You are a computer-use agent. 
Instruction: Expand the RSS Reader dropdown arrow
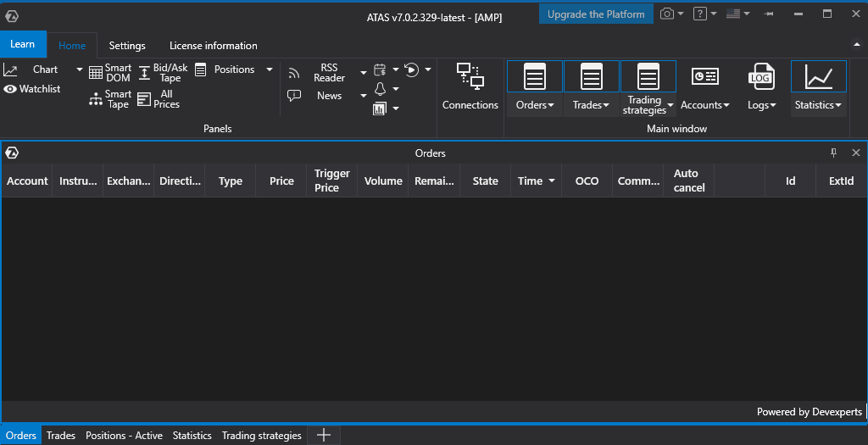[x=364, y=73]
